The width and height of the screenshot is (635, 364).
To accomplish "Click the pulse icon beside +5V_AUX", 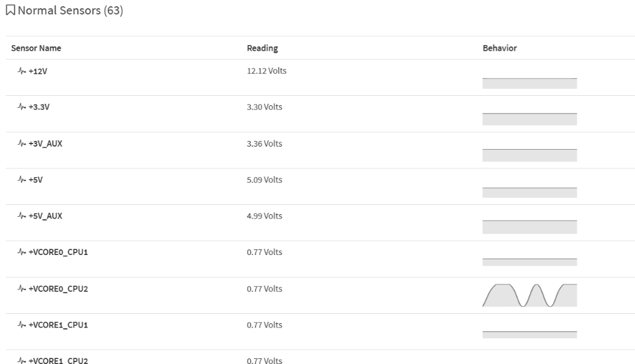I will 21,216.
